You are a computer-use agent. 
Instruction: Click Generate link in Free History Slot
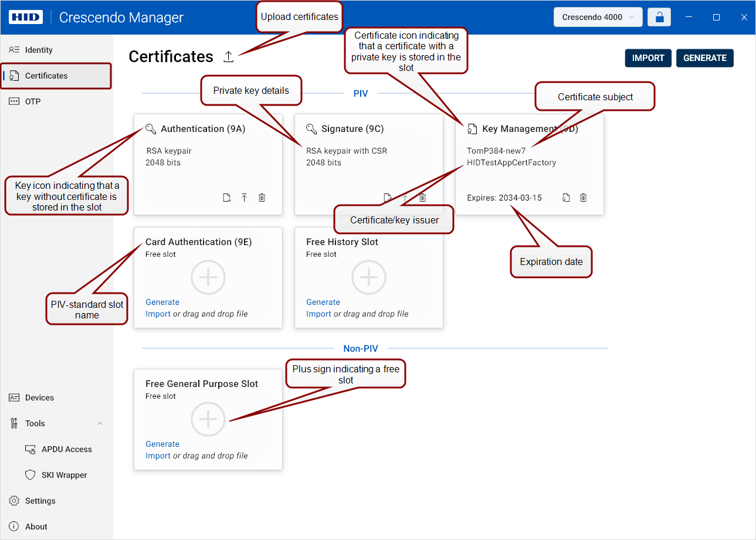point(323,302)
